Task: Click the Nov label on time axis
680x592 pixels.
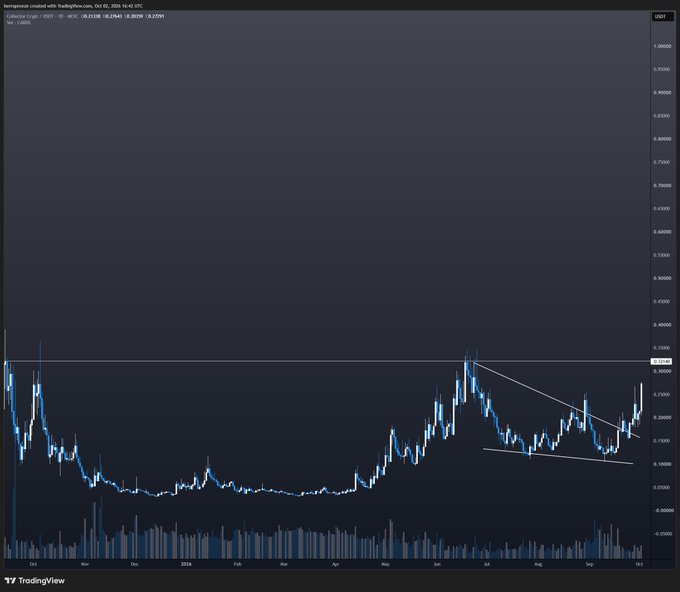Action: (x=85, y=564)
